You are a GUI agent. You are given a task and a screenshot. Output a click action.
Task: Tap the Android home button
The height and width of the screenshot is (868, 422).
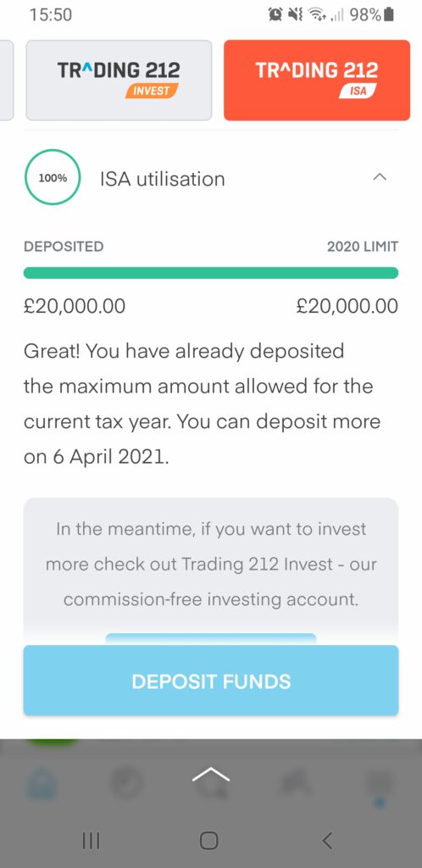[208, 841]
